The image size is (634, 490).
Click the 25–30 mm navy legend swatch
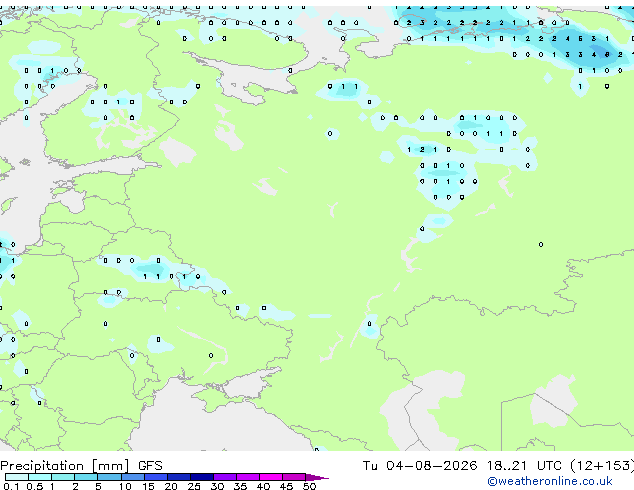[202, 477]
